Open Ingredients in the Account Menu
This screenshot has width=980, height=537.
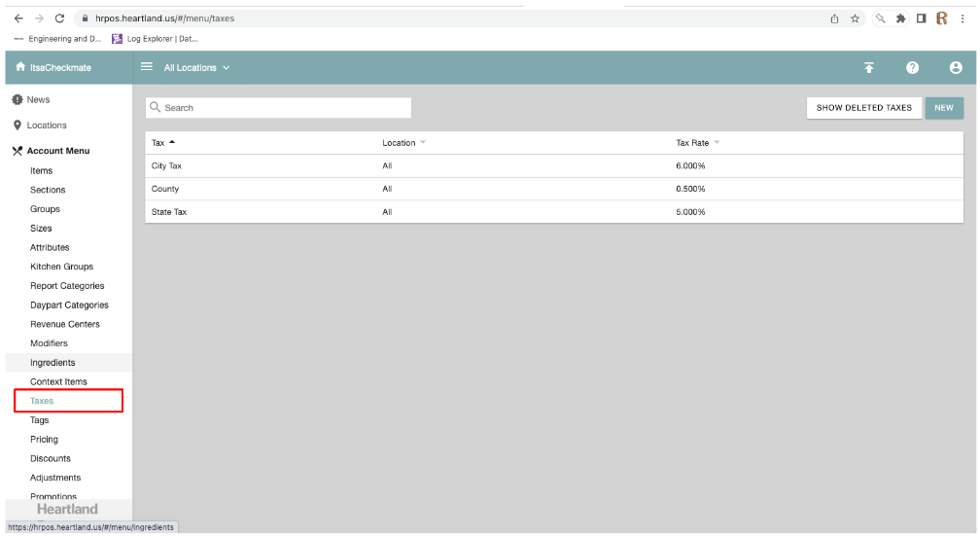[x=52, y=363]
